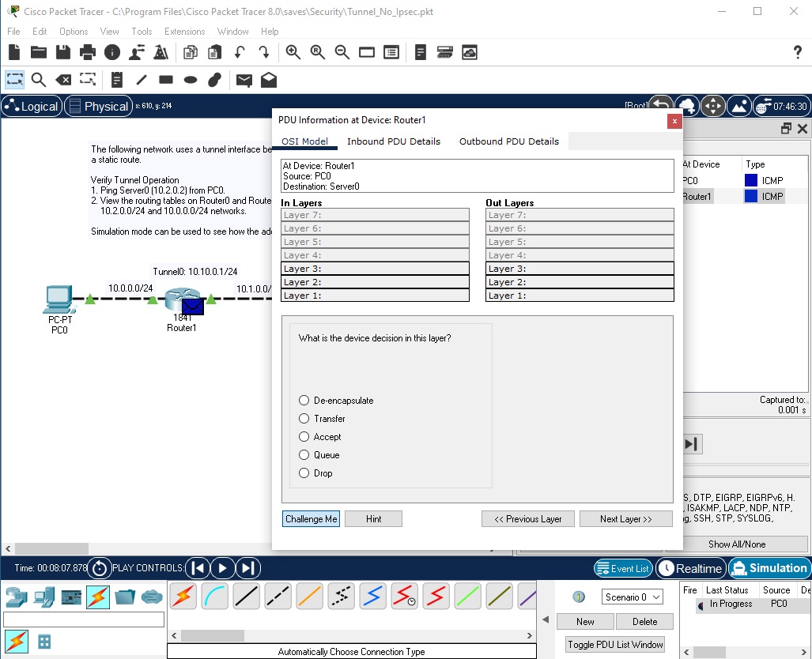Select the Inspect magnifier tool
The height and width of the screenshot is (659, 812).
pos(39,80)
